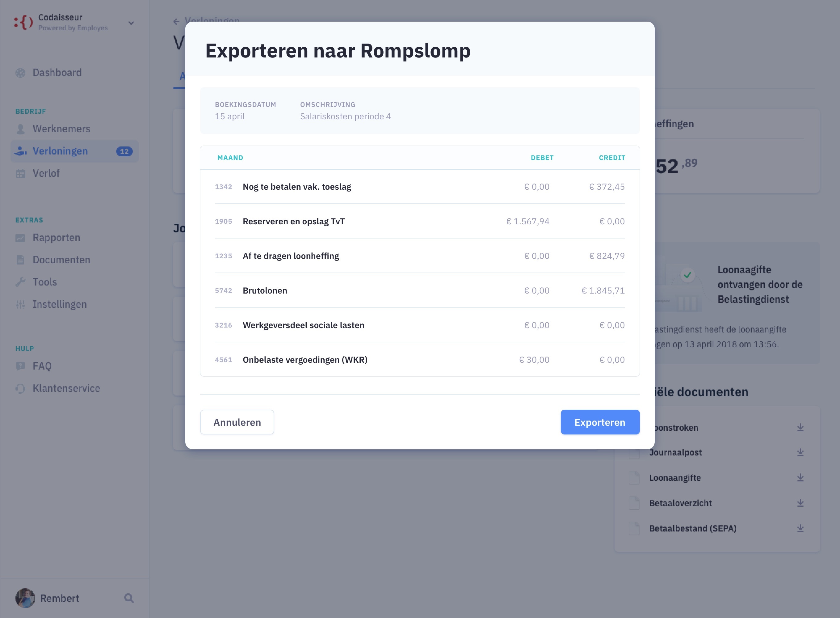840x618 pixels.
Task: Click the Instellingen sliders icon
Action: pyautogui.click(x=21, y=304)
